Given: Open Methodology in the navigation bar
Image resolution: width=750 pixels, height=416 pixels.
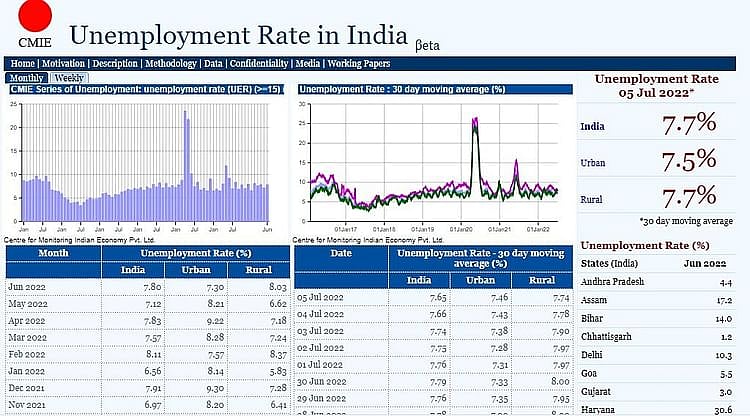Looking at the screenshot, I should (171, 64).
